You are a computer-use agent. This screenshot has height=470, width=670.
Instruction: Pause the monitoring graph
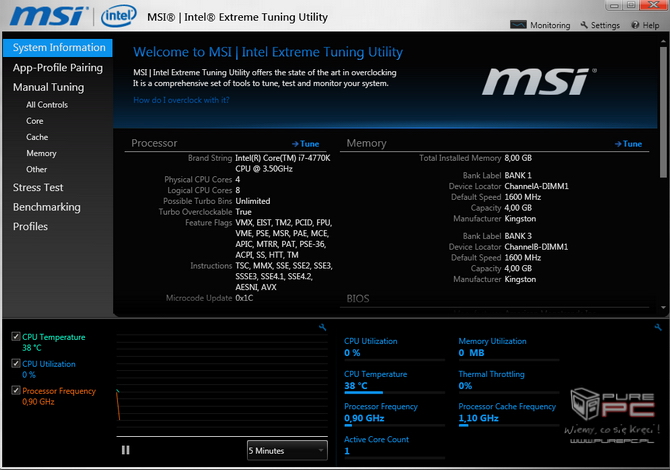[126, 450]
